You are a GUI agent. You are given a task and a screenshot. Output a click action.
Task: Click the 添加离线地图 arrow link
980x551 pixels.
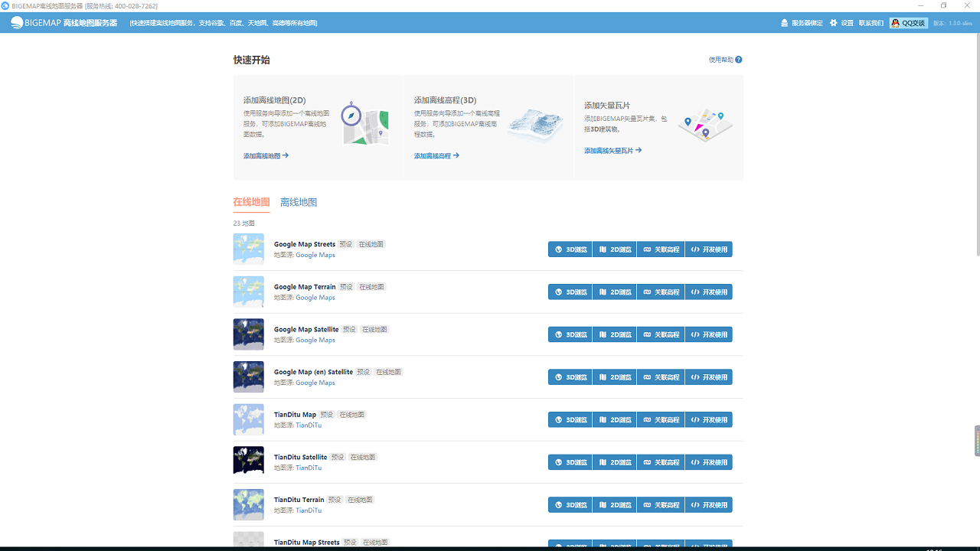[266, 156]
